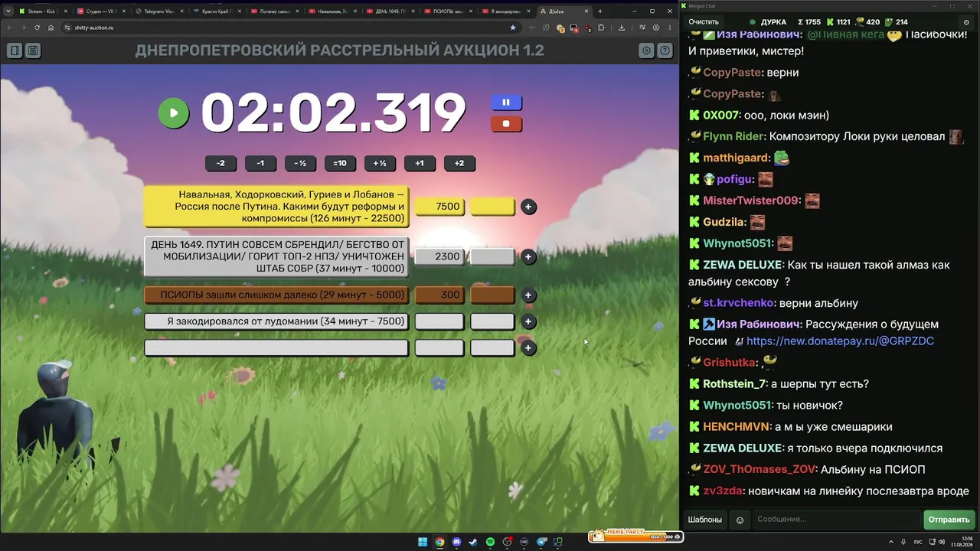Open Discord from the taskbar
This screenshot has height=551, width=980.
click(456, 542)
